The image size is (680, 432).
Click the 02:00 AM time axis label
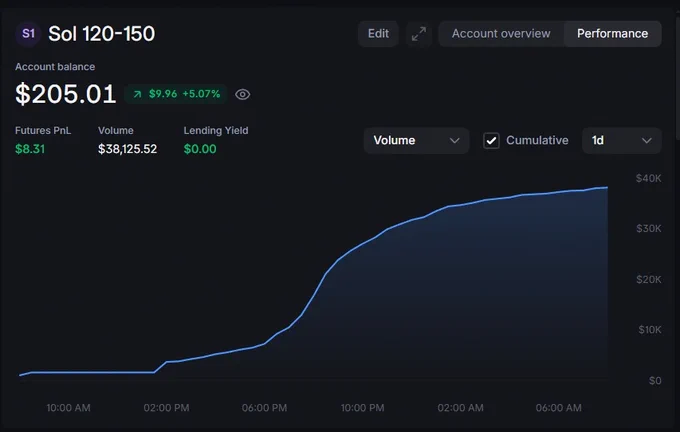pyautogui.click(x=460, y=408)
